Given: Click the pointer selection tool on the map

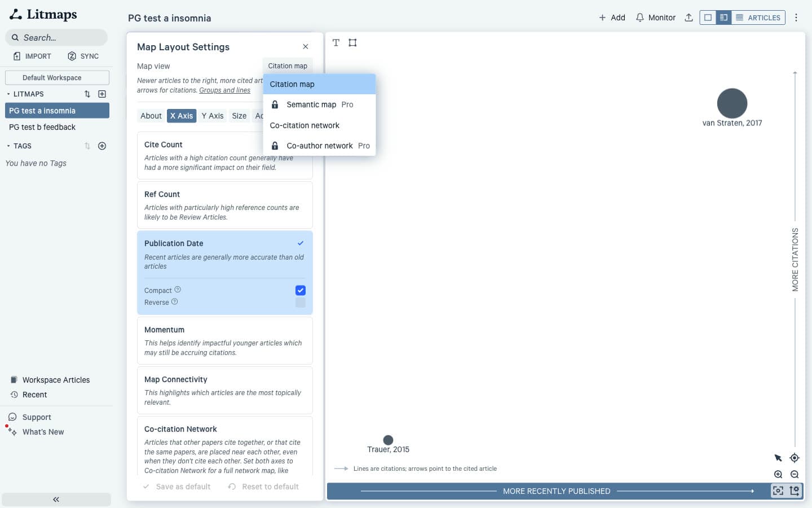Looking at the screenshot, I should (x=778, y=458).
